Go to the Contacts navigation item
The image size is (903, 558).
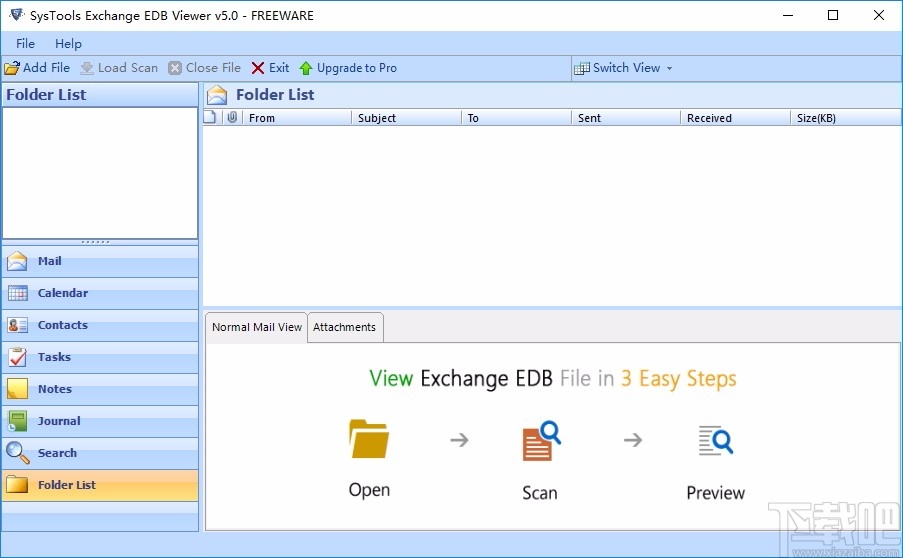tap(100, 325)
